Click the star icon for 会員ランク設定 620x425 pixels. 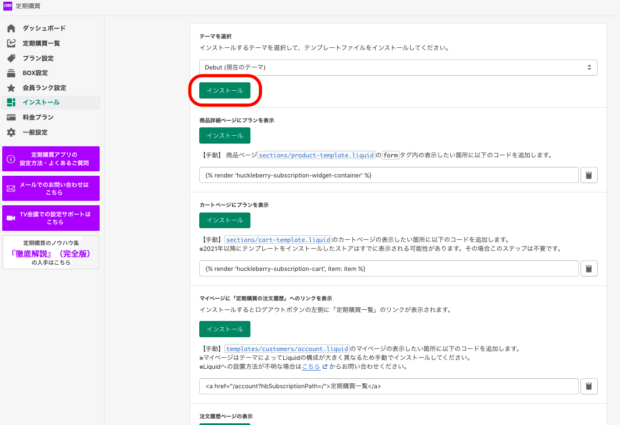[x=11, y=88]
